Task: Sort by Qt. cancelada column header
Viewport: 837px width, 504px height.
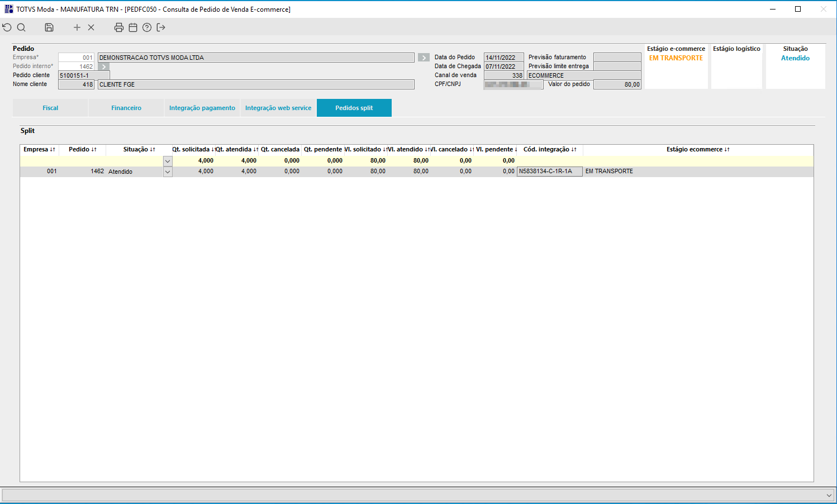Action: (280, 149)
